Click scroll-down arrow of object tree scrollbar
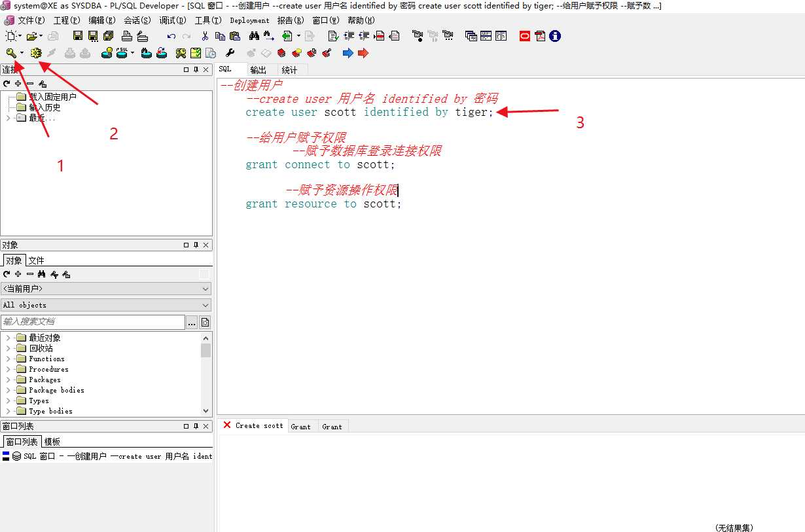The height and width of the screenshot is (532, 805). point(206,411)
